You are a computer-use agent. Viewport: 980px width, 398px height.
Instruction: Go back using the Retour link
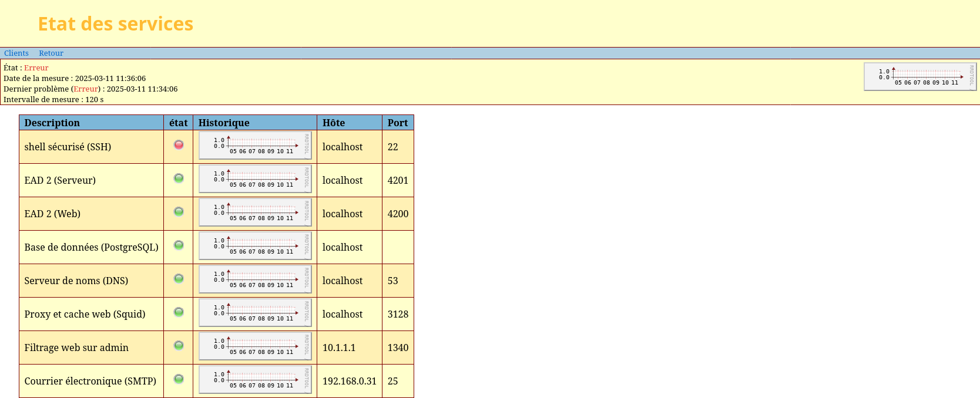click(51, 53)
